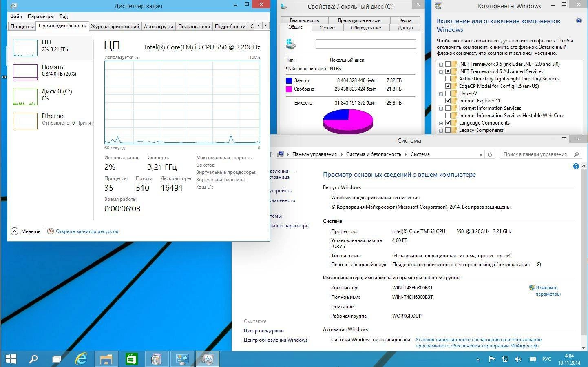Refresh the Система address bar
Viewport: 588px width, 367px height.
[490, 154]
